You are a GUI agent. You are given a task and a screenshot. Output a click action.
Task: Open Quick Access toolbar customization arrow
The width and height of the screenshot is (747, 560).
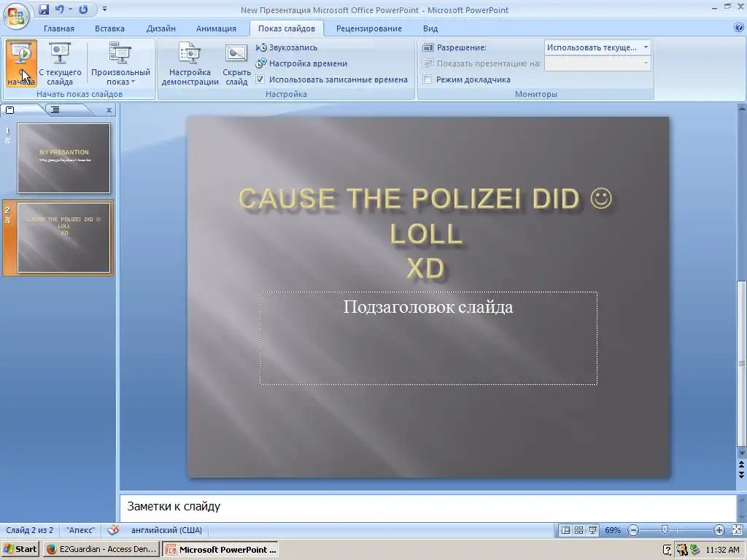tap(104, 9)
